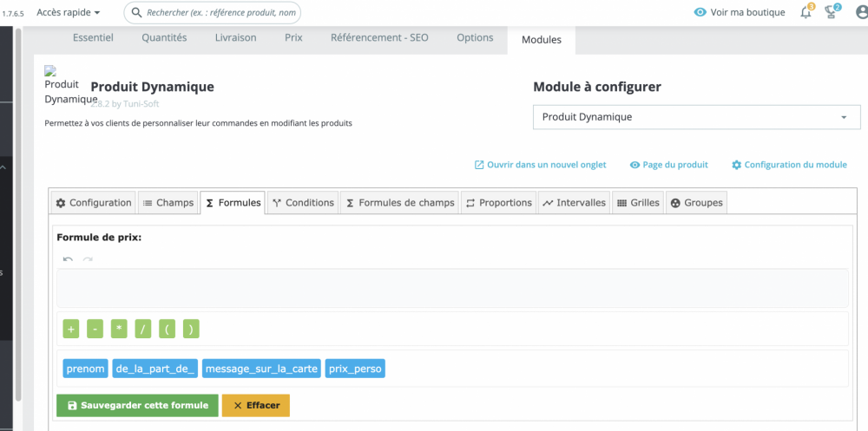Click inside the price formula editing area

tap(452, 288)
